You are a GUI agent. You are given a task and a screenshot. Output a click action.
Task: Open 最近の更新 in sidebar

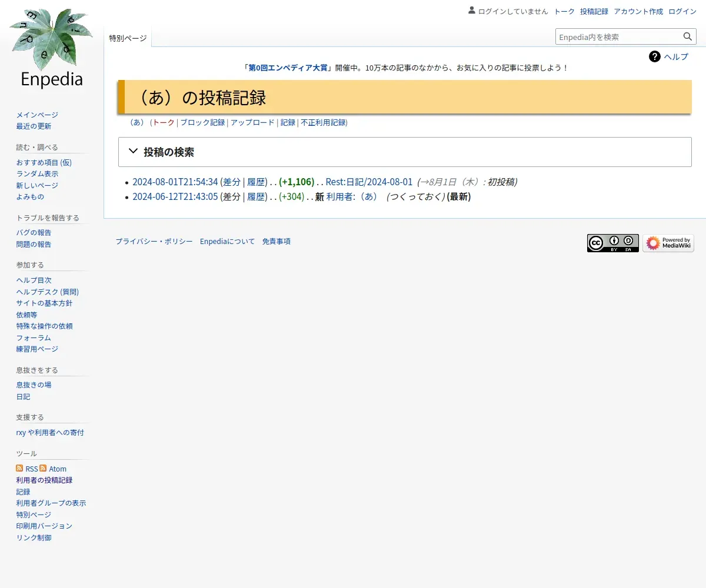pos(34,126)
